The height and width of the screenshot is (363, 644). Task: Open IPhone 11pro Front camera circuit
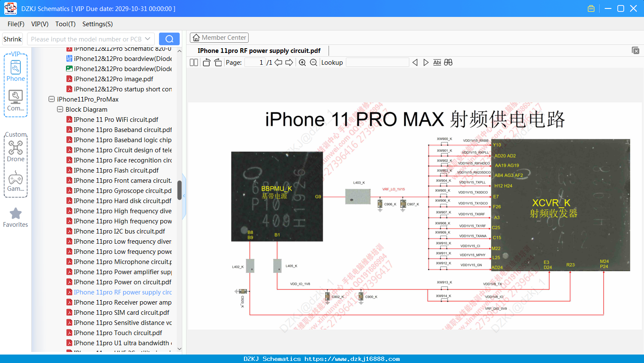click(x=123, y=181)
